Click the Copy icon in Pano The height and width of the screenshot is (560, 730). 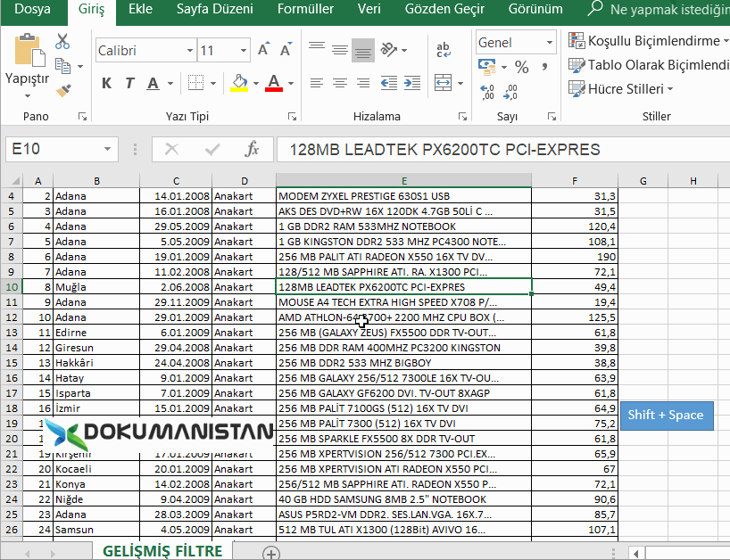pyautogui.click(x=62, y=66)
